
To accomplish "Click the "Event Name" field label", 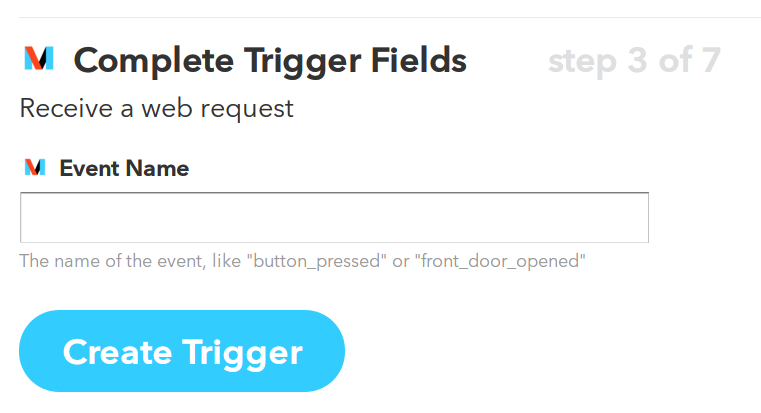I will click(x=124, y=168).
